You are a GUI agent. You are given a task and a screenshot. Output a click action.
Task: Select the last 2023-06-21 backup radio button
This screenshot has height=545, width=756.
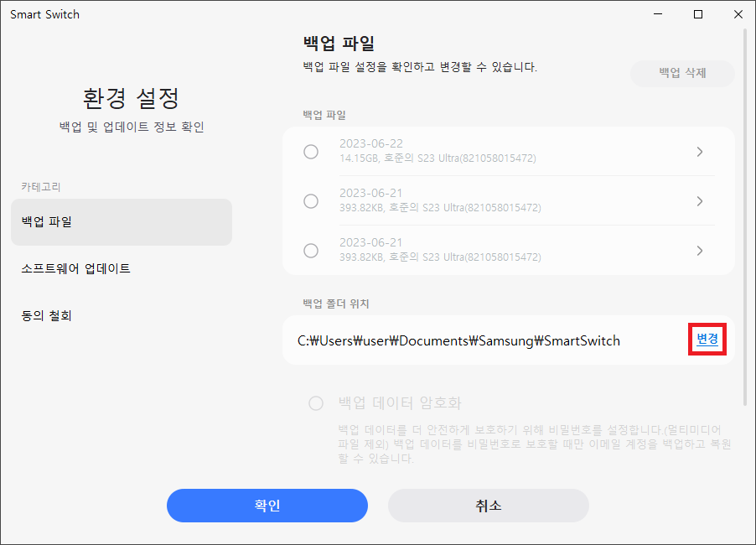coord(311,251)
